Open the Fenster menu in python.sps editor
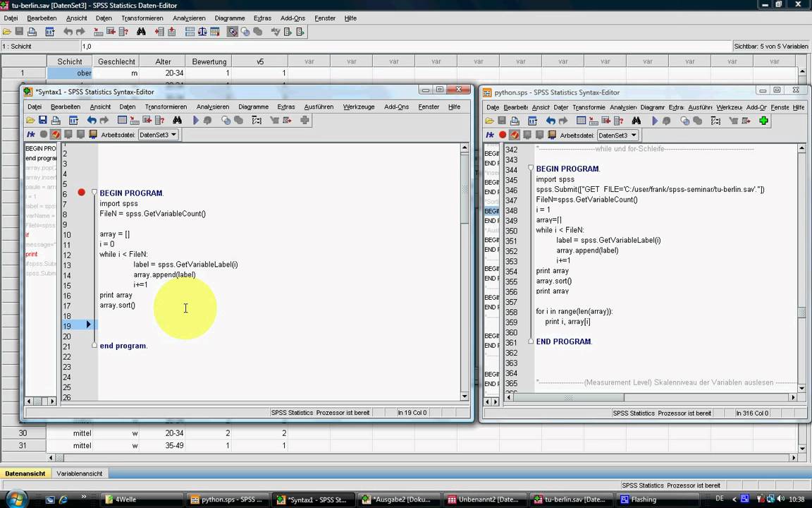812x508 pixels. (x=780, y=107)
